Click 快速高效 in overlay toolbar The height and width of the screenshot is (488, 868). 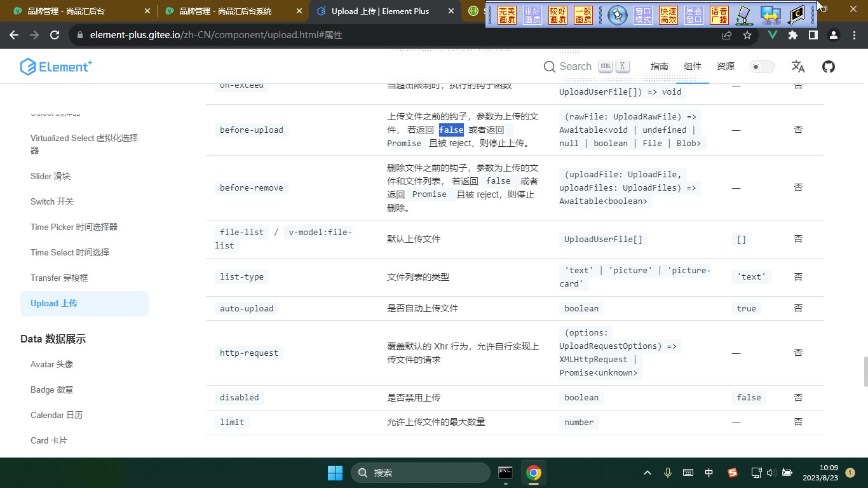point(668,15)
